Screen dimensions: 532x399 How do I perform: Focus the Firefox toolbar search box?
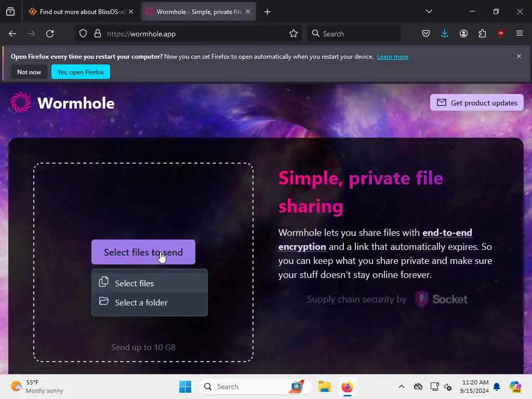(x=354, y=34)
